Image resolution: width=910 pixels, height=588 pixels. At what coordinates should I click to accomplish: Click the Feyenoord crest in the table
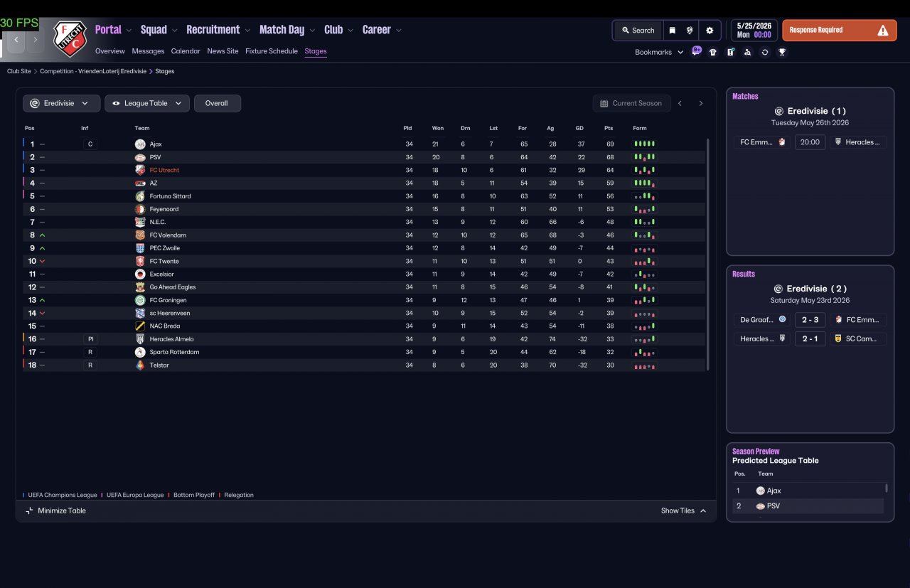(140, 209)
